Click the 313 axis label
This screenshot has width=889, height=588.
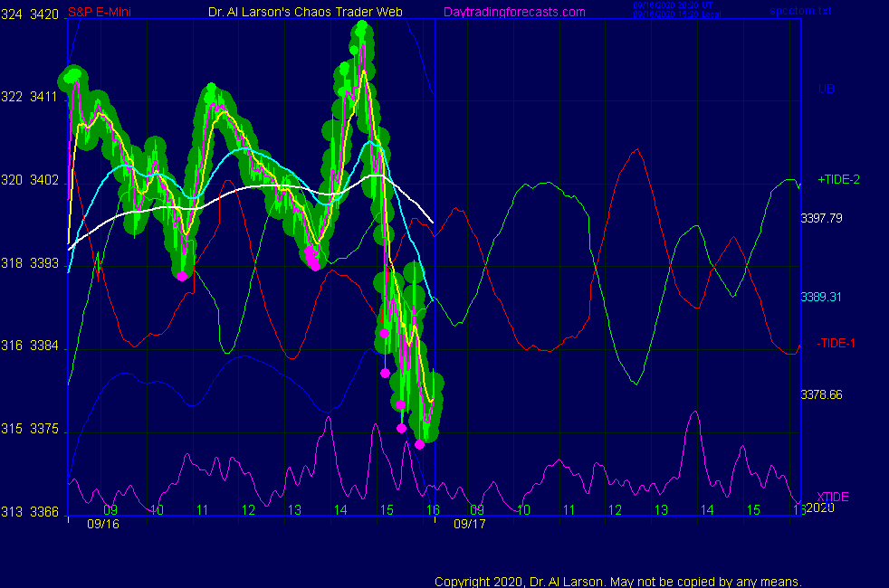point(12,512)
